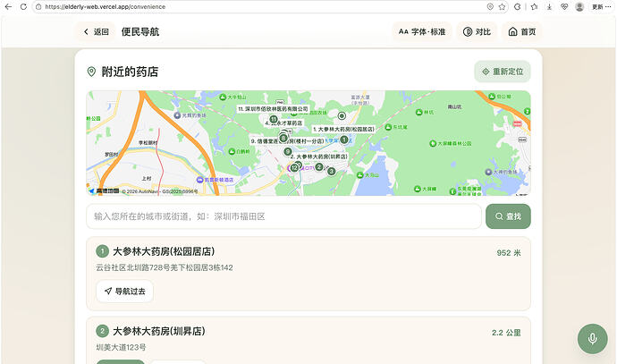Open the 字体·标准 font size option

tap(422, 32)
